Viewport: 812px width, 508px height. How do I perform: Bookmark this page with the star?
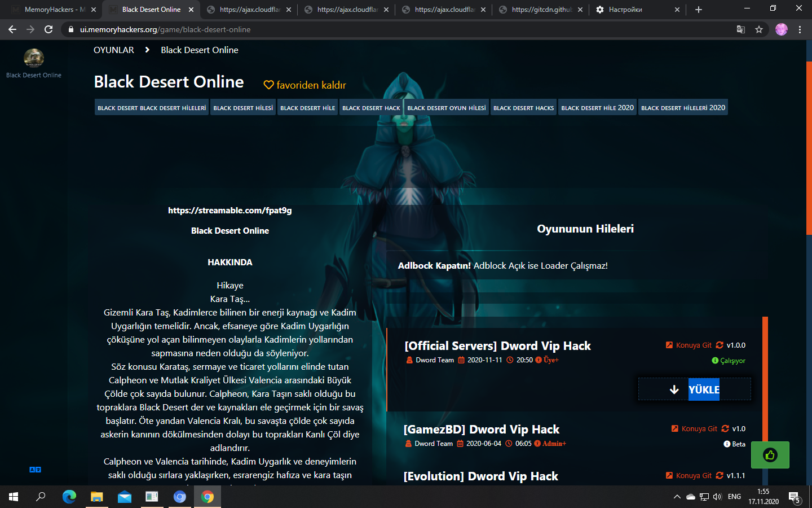(759, 29)
